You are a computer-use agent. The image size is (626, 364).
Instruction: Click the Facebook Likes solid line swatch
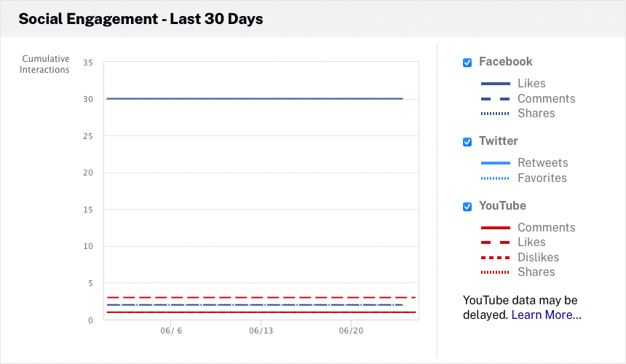click(495, 84)
